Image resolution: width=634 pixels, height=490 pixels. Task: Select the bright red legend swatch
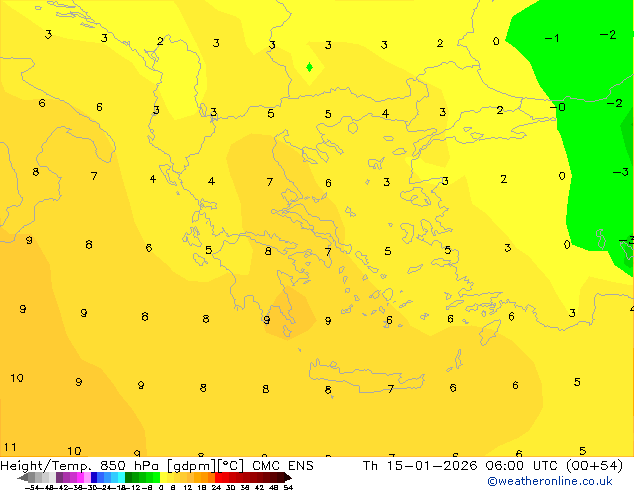pyautogui.click(x=218, y=477)
